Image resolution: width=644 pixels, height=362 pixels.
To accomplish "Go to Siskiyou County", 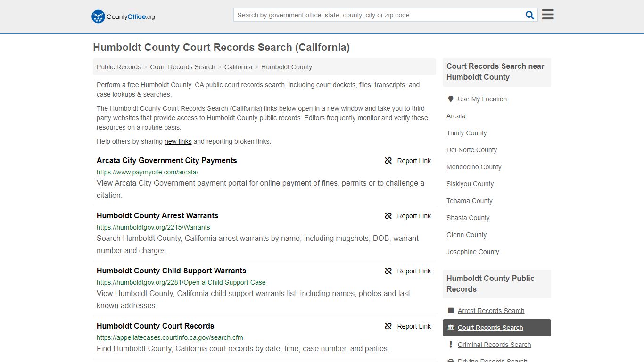I will (x=470, y=184).
